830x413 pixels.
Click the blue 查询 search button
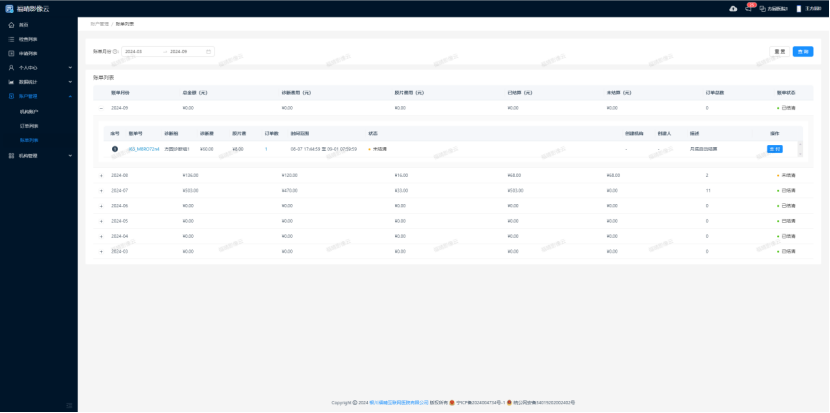[802, 51]
